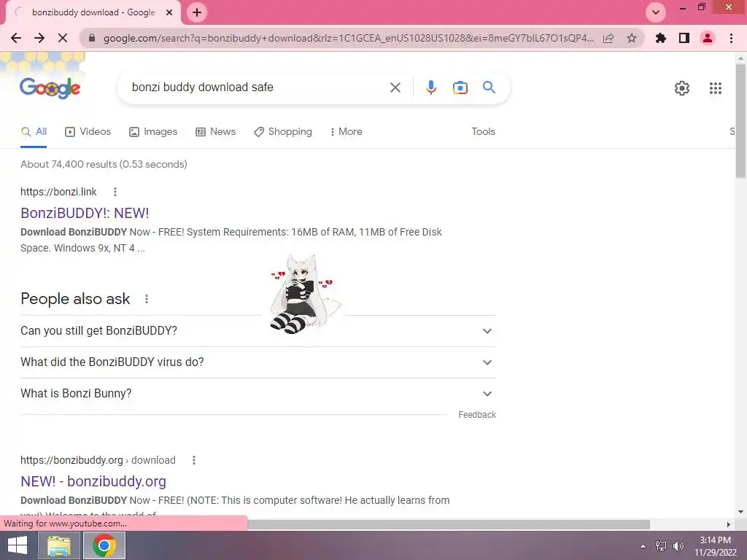Screen dimensions: 747x560
Task: Open Google quick settings gear
Action: (682, 88)
